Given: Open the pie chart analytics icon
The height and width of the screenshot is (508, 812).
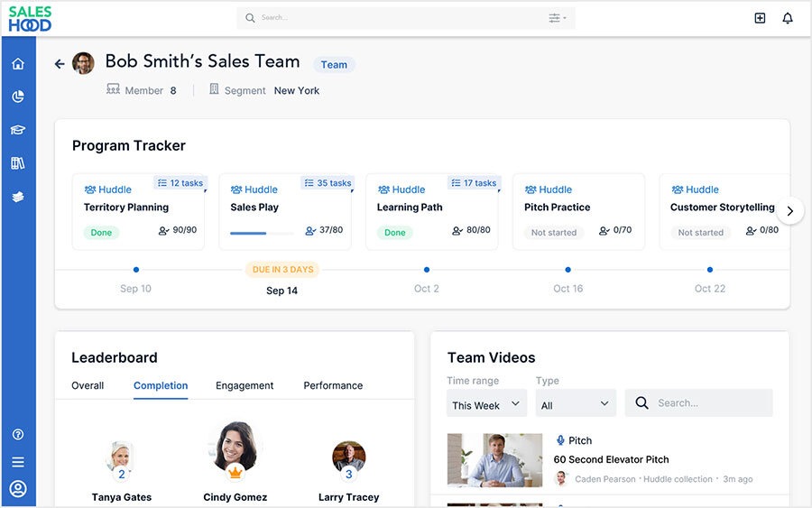Looking at the screenshot, I should (18, 97).
